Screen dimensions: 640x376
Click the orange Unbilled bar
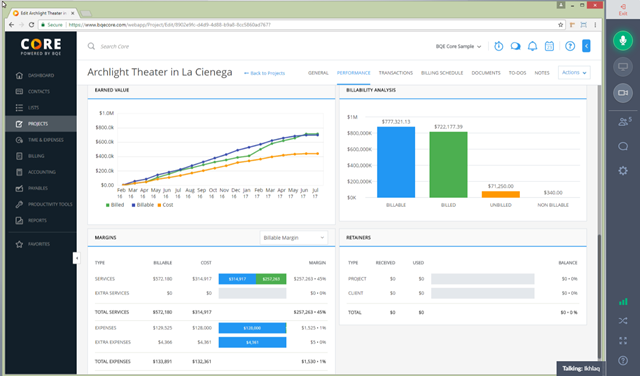[500, 194]
